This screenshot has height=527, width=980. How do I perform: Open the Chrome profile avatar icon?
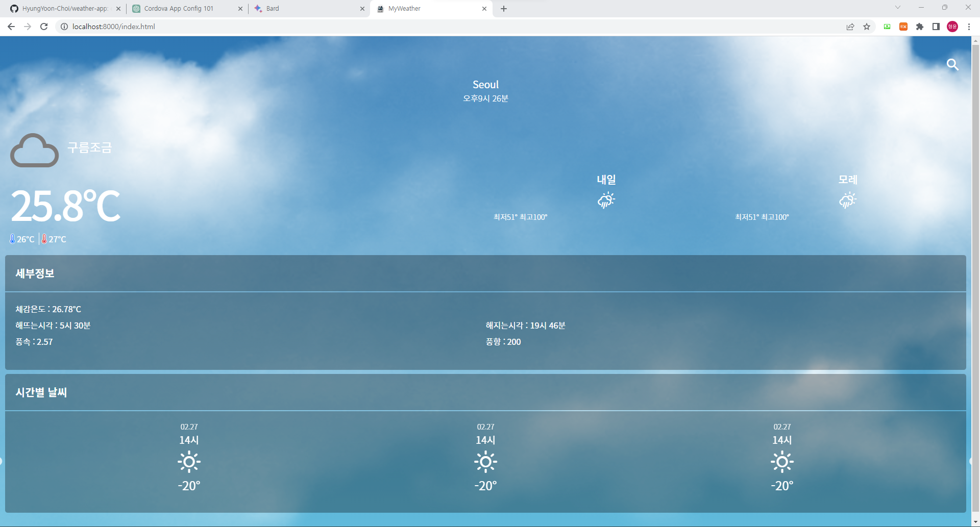(951, 27)
